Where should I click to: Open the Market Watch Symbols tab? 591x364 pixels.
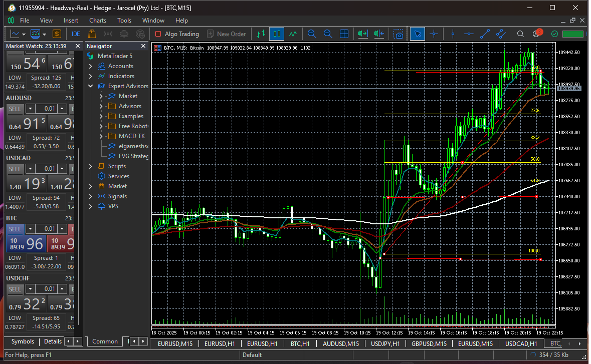(23, 341)
